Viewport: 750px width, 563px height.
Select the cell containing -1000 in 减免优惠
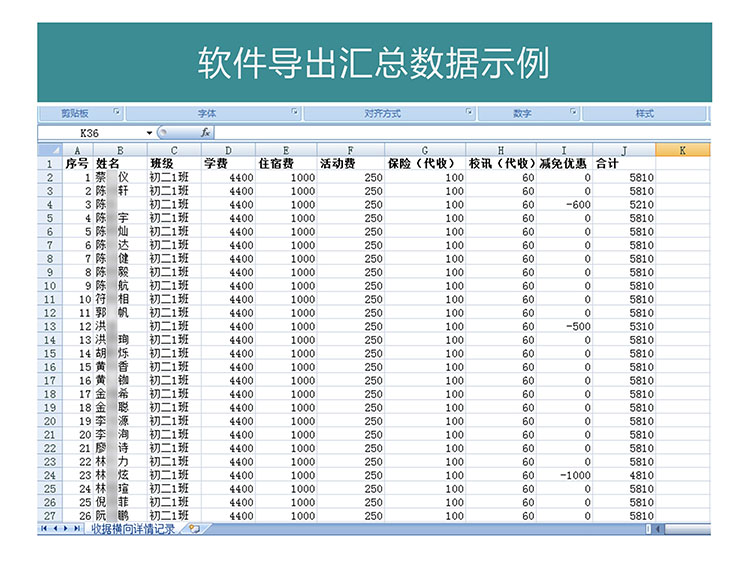tap(564, 476)
